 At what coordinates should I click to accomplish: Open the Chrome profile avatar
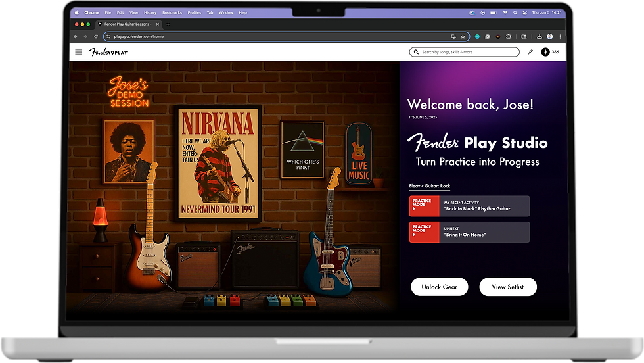550,37
